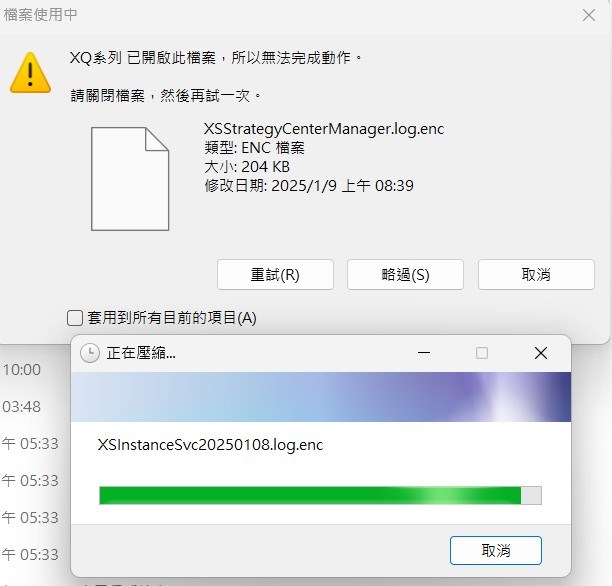Screen dimensions: 612x586
Task: Click the blank ENC file document icon
Action: [130, 179]
